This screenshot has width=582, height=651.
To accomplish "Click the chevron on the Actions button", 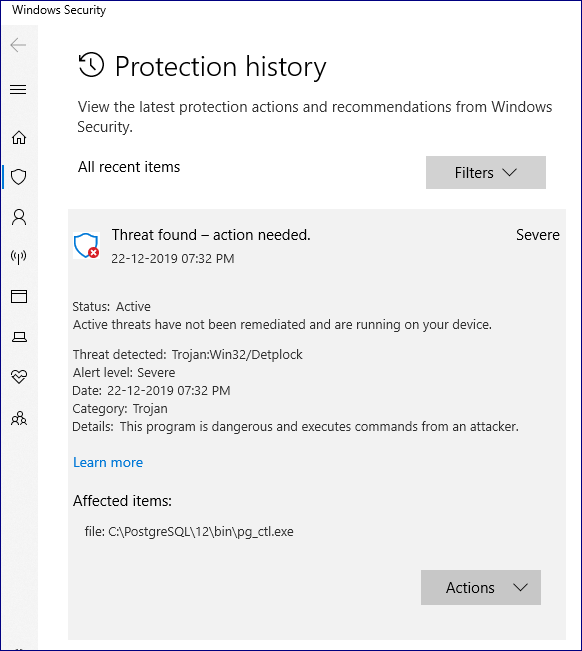I will pos(520,587).
